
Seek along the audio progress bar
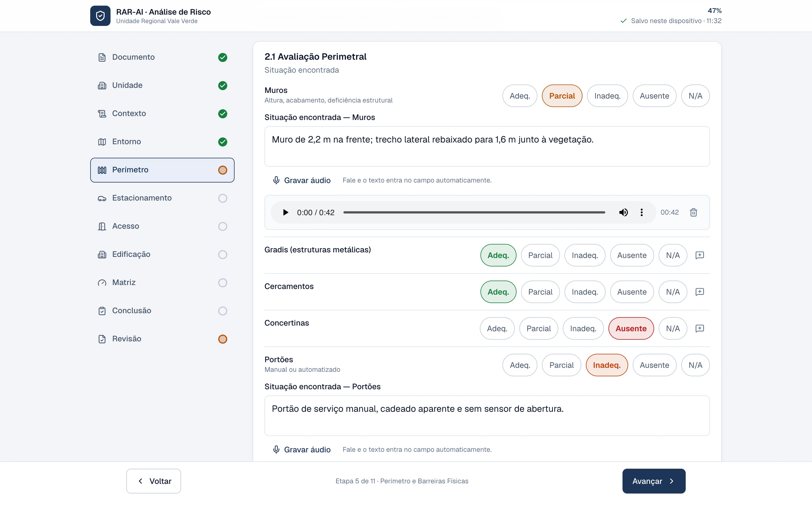(x=474, y=212)
